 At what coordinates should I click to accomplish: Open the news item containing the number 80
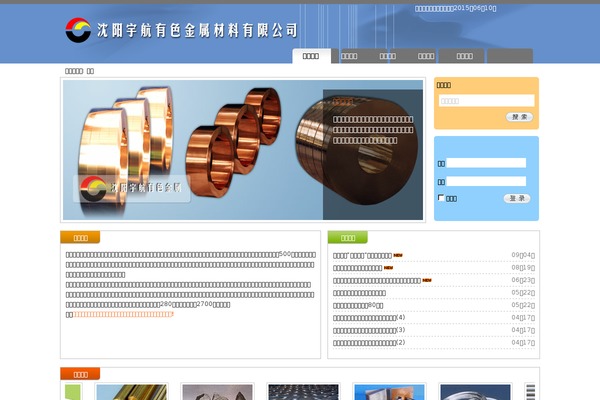(358, 305)
